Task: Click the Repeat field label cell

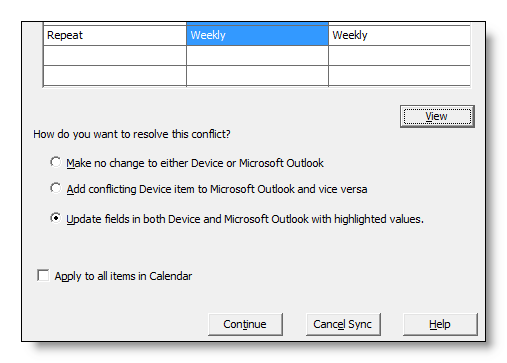Action: 115,35
